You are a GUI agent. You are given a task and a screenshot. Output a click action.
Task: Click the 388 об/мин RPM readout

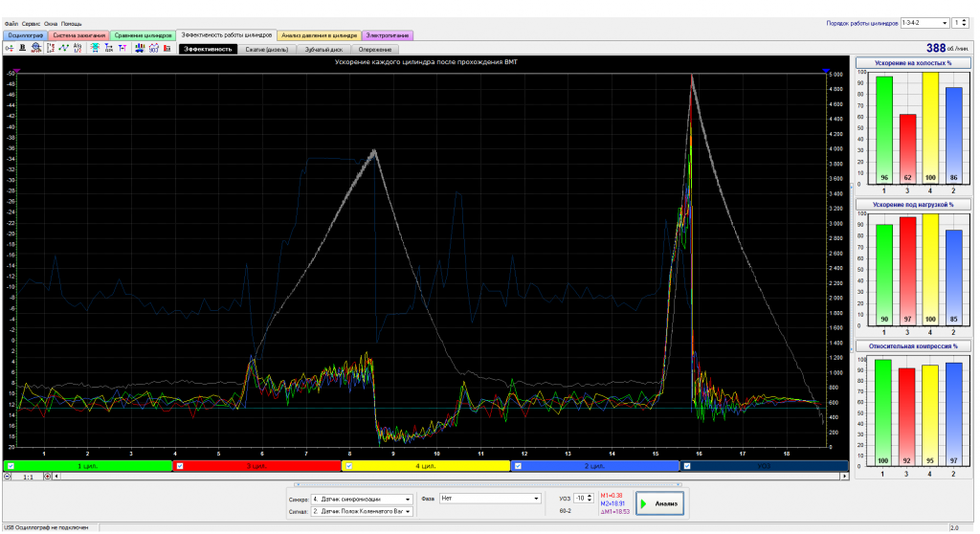948,48
